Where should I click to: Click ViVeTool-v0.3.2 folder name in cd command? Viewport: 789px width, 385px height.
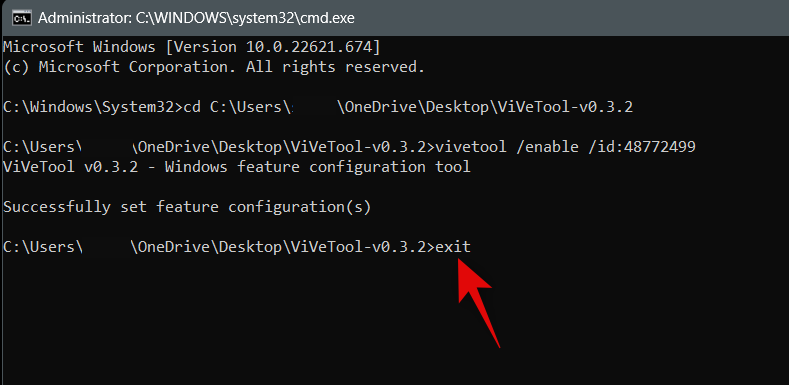click(x=565, y=107)
